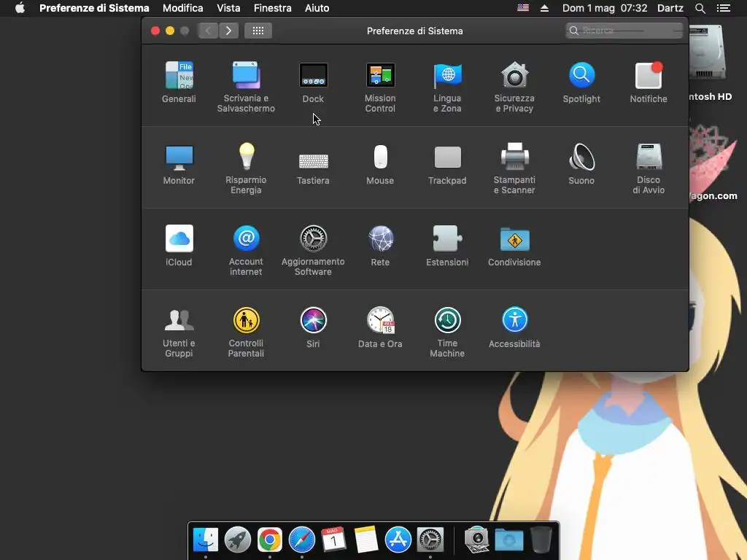Image resolution: width=747 pixels, height=560 pixels.
Task: Open App Store from the Dock
Action: (398, 540)
